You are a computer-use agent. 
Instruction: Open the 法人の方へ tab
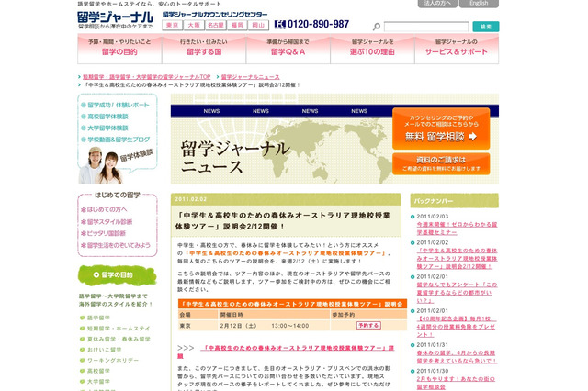tap(437, 4)
